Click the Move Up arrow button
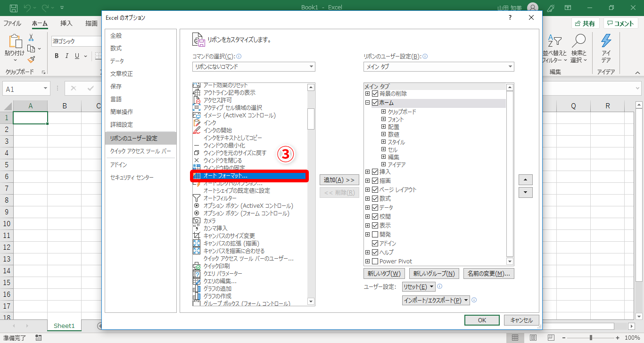Screen dimensions: 644x343 pyautogui.click(x=525, y=180)
